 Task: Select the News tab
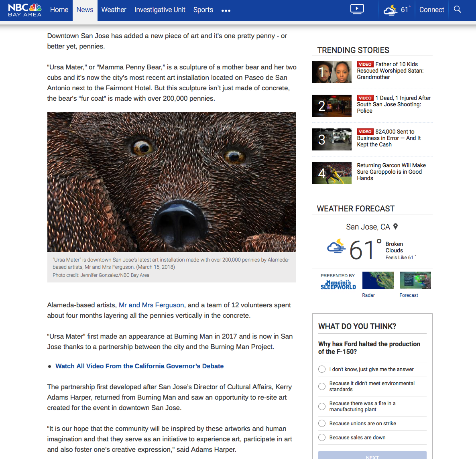click(x=85, y=10)
